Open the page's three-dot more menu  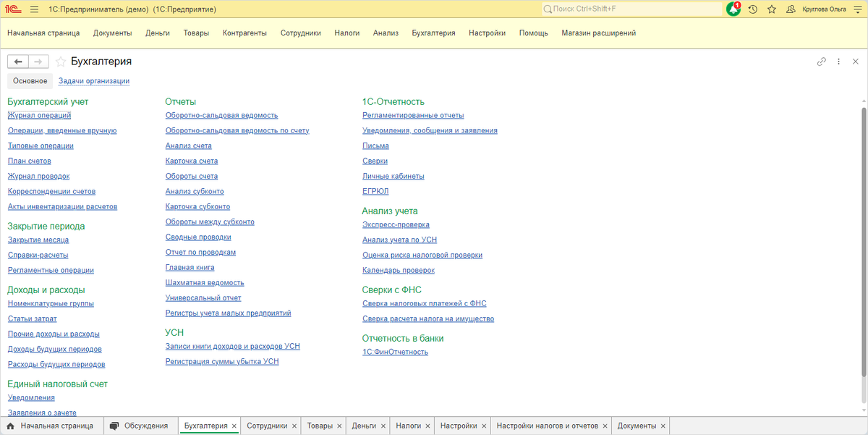(838, 62)
